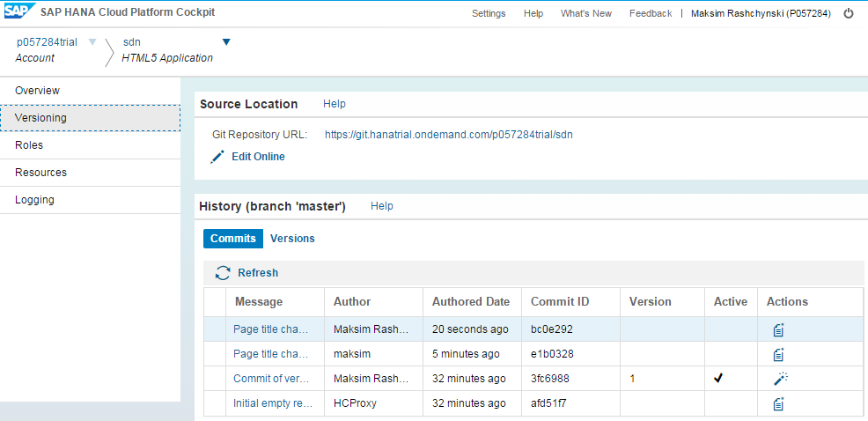This screenshot has width=868, height=421.
Task: Click '5 minutes ago' date cell
Action: click(x=466, y=353)
